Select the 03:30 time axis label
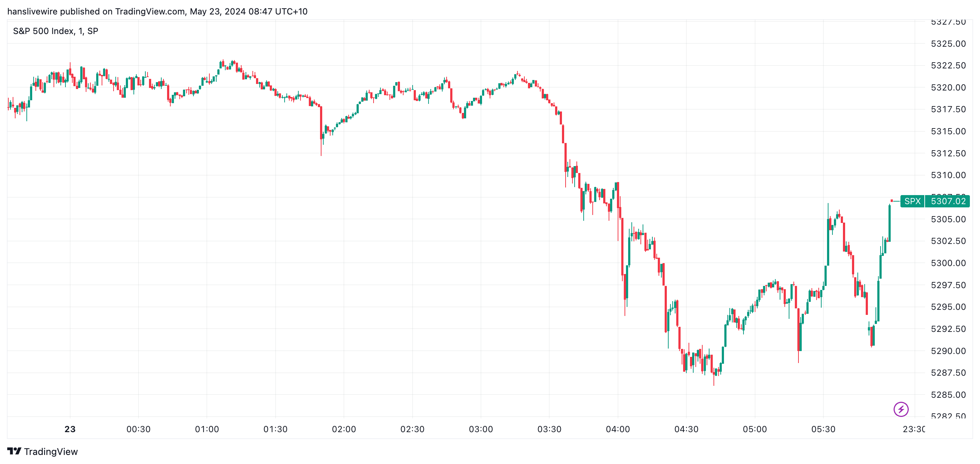 tap(549, 429)
